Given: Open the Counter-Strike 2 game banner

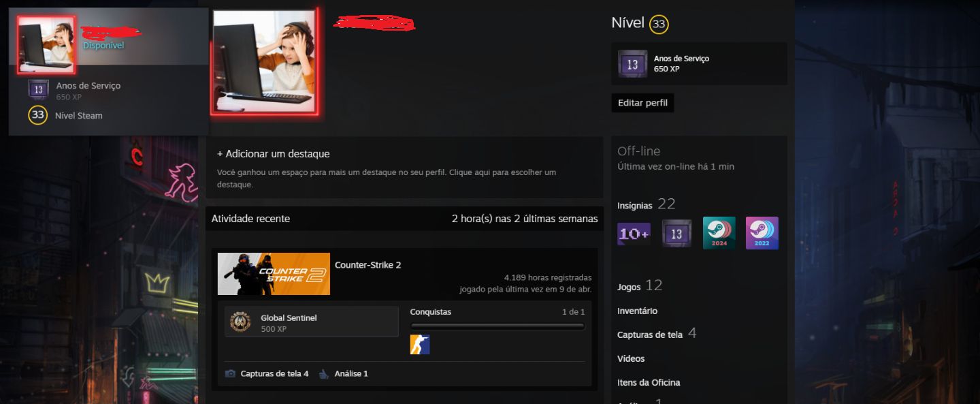Looking at the screenshot, I should click(x=274, y=274).
